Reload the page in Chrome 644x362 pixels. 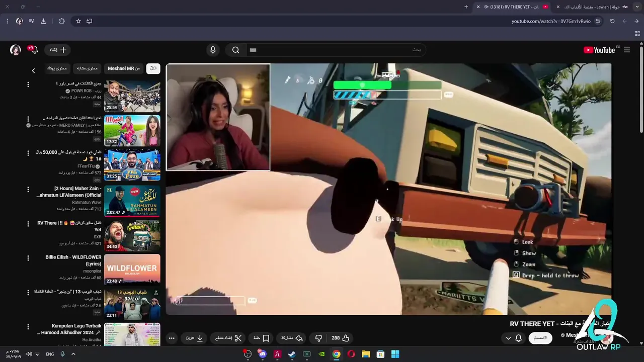click(612, 21)
